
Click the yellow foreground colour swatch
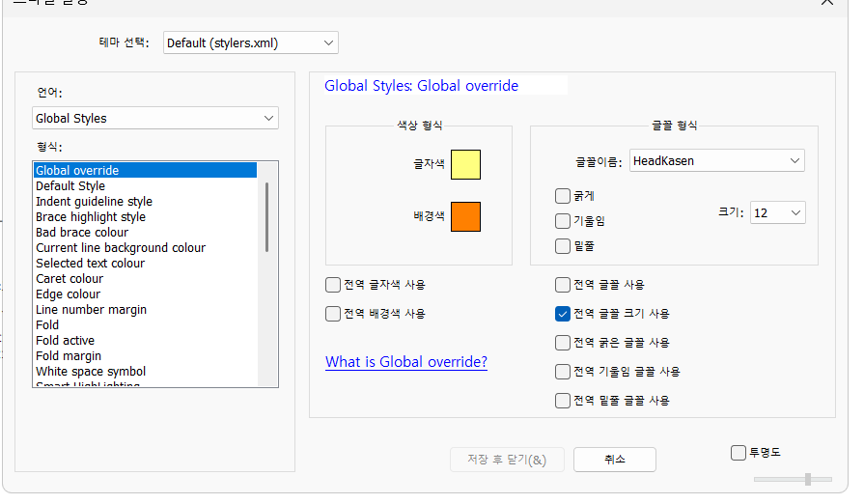(465, 165)
